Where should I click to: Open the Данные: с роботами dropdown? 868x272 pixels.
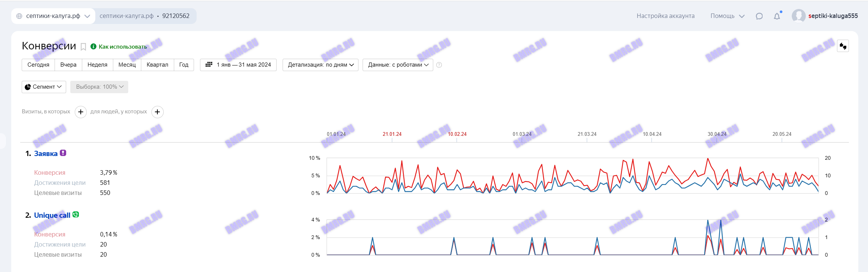tap(398, 65)
